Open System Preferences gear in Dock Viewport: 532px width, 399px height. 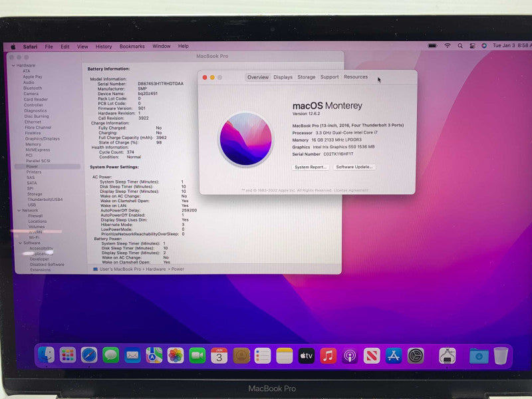(x=415, y=355)
